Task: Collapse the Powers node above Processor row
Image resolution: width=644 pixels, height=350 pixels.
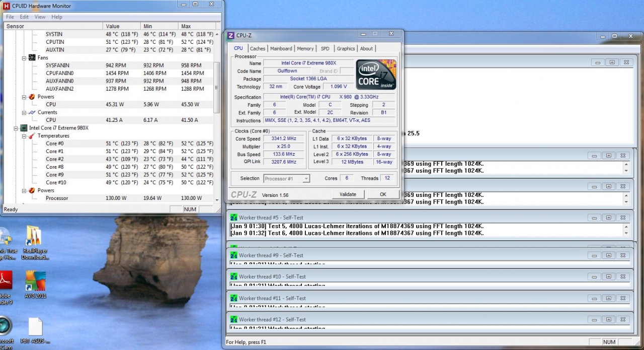Action: tap(24, 190)
